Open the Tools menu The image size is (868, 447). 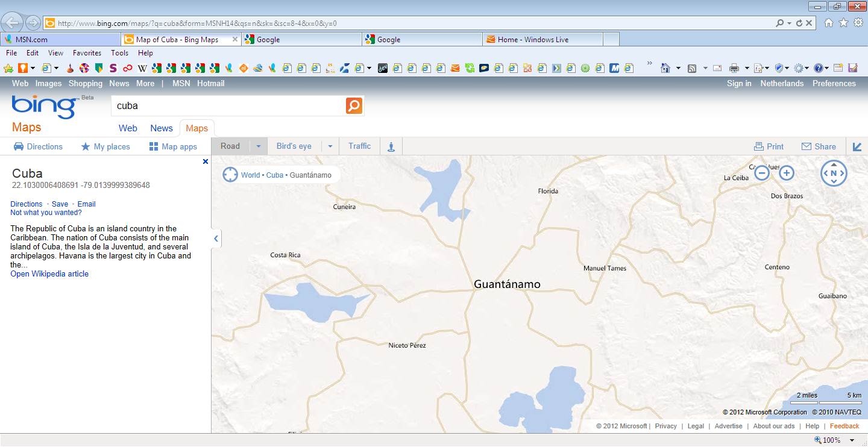tap(119, 53)
